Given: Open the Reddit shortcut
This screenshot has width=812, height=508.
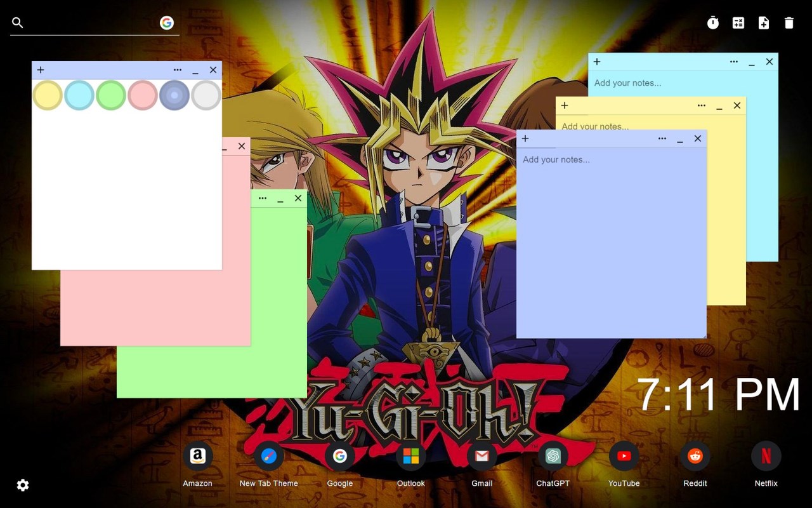Looking at the screenshot, I should [695, 456].
